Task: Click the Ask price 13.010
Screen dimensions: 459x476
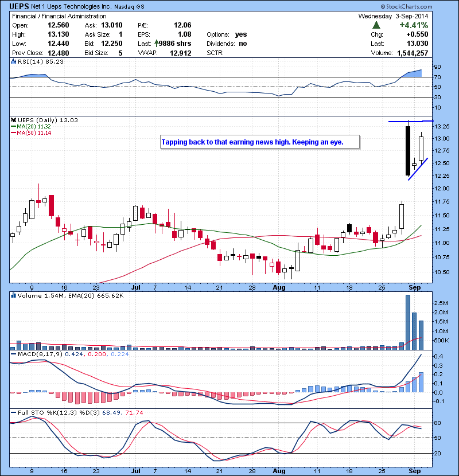Action: tap(112, 25)
